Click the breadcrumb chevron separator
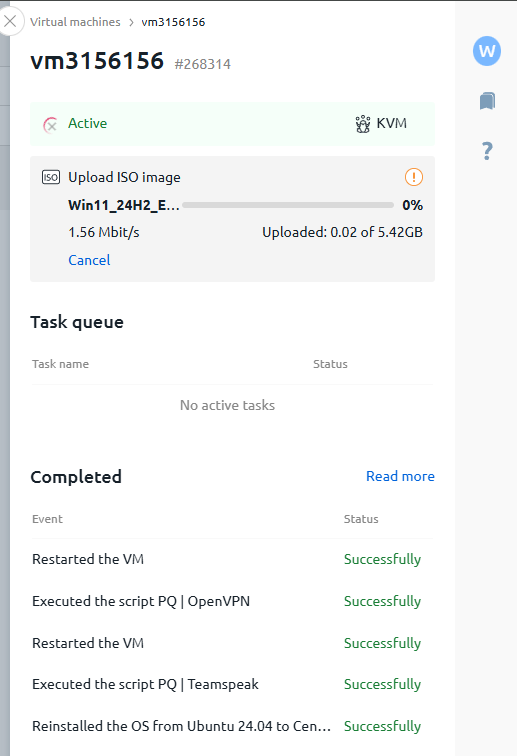Image resolution: width=517 pixels, height=756 pixels. (131, 23)
